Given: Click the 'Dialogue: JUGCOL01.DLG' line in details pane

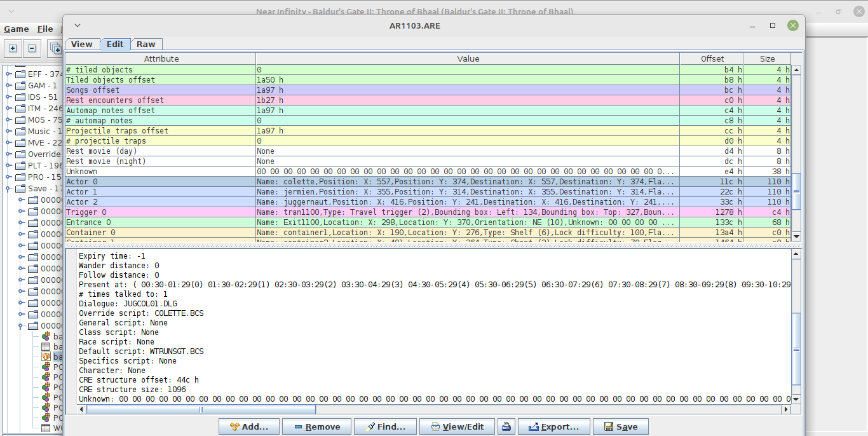Looking at the screenshot, I should pyautogui.click(x=130, y=304).
